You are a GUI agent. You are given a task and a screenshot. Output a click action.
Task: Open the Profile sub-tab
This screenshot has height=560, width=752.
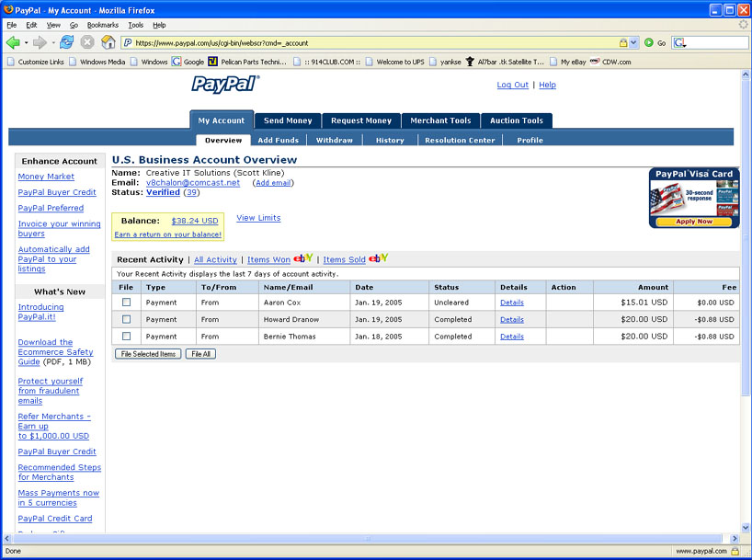pos(530,140)
